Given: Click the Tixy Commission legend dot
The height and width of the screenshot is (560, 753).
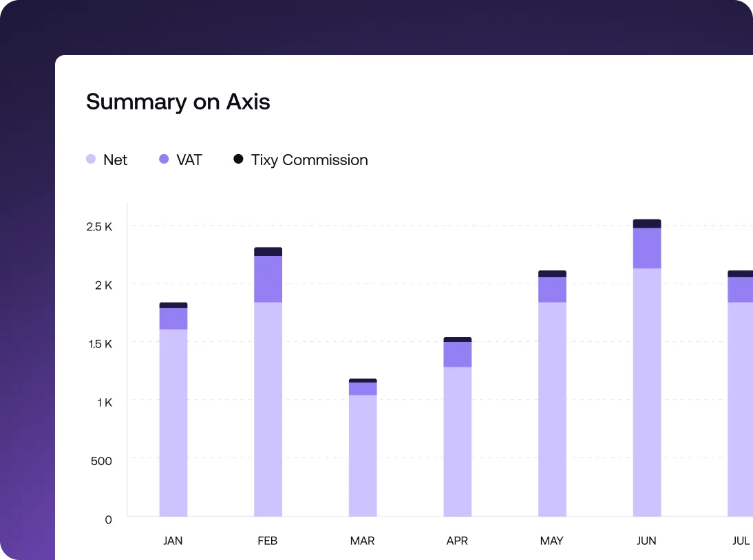Looking at the screenshot, I should (x=238, y=159).
